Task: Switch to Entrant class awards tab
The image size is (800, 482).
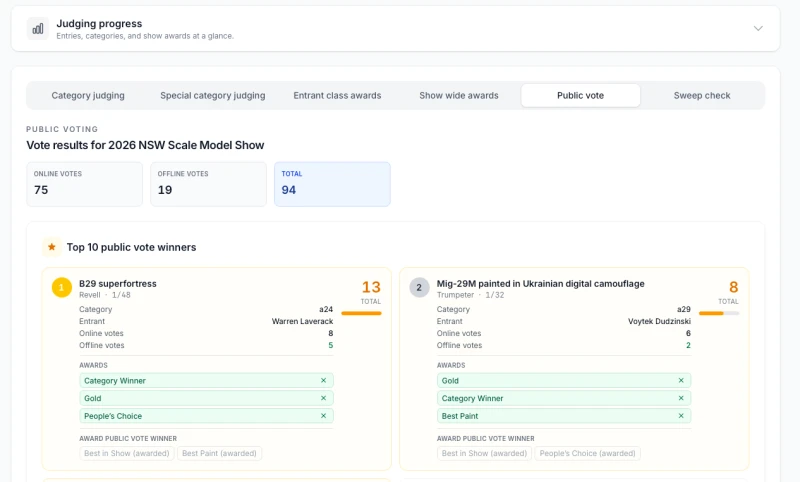Action: 337,95
